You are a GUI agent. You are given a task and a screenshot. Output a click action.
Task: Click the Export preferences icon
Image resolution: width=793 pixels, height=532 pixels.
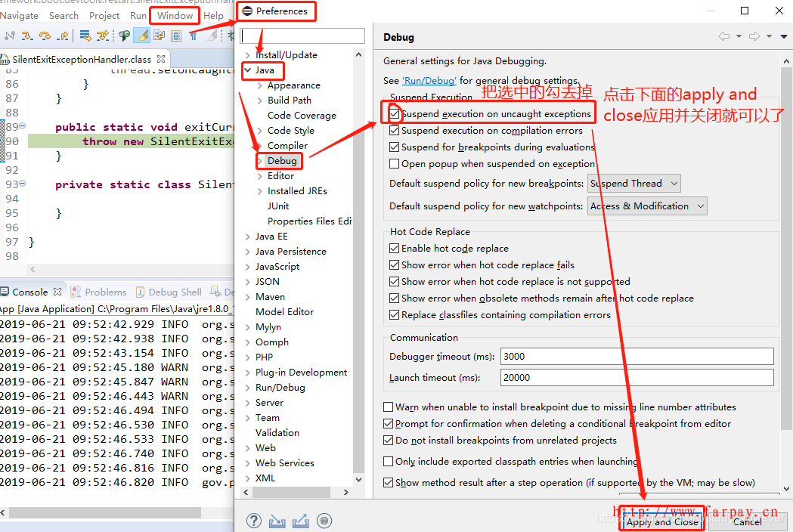click(300, 521)
